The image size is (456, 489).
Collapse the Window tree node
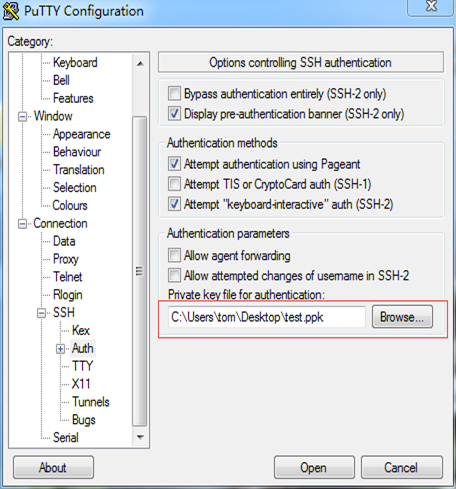pyautogui.click(x=22, y=116)
